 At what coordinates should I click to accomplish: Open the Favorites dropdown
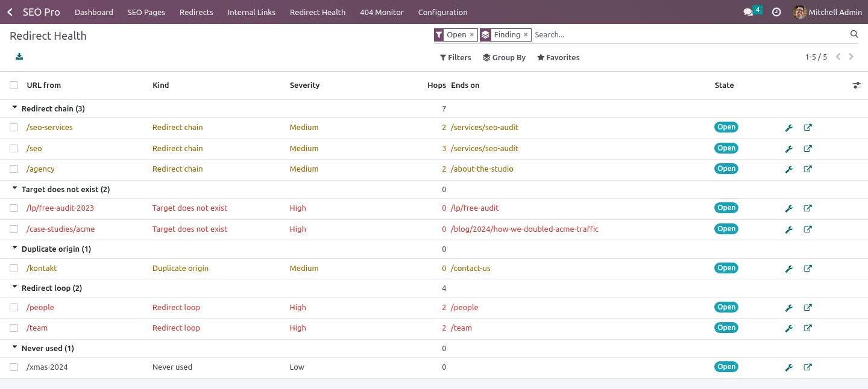point(558,58)
